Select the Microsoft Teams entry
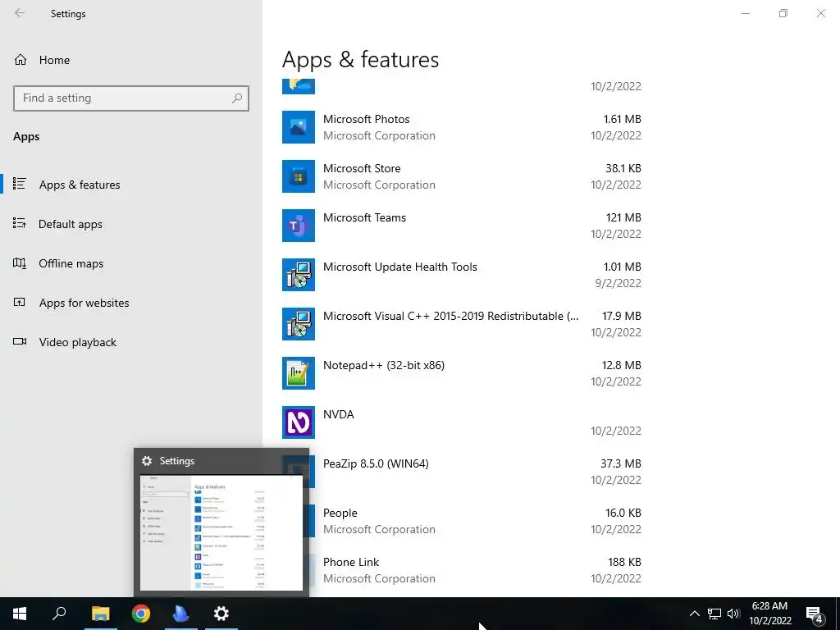Screen dimensions: 840x630 462,226
